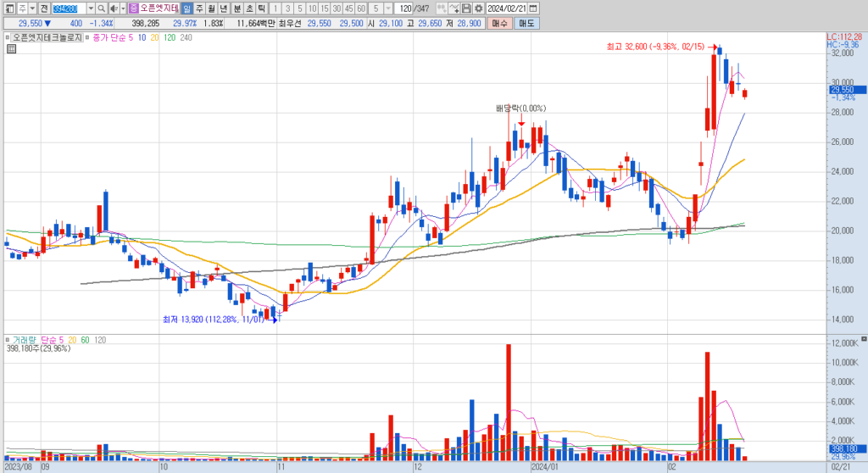Viewport: 868px width, 473px height.
Task: Click the orange 20 price MA legend
Action: tap(154, 37)
